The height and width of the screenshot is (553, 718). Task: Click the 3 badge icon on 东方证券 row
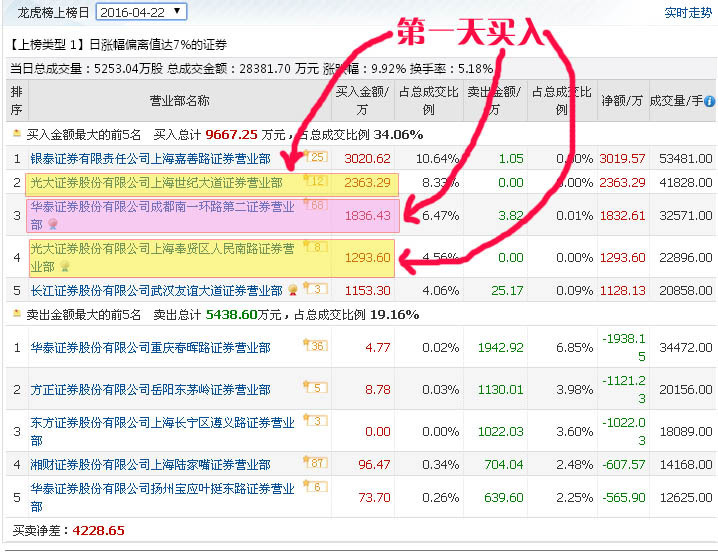[315, 420]
